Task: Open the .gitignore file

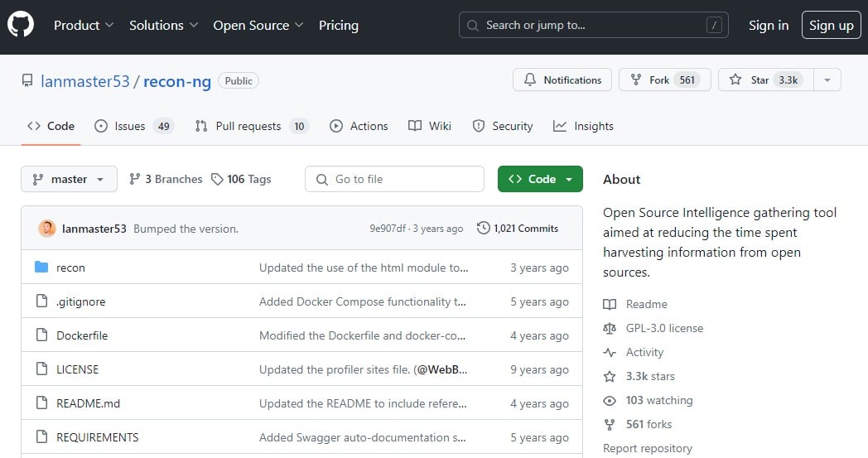Action: coord(81,301)
